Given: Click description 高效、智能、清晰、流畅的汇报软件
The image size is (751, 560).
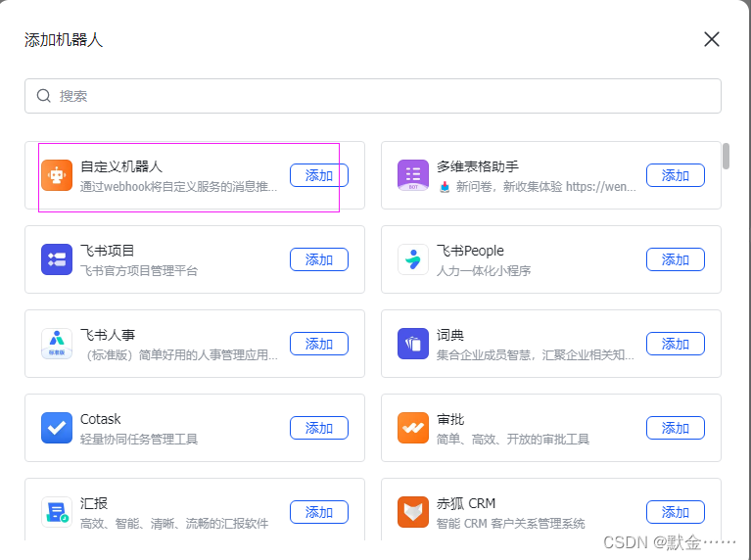Looking at the screenshot, I should pyautogui.click(x=174, y=523).
